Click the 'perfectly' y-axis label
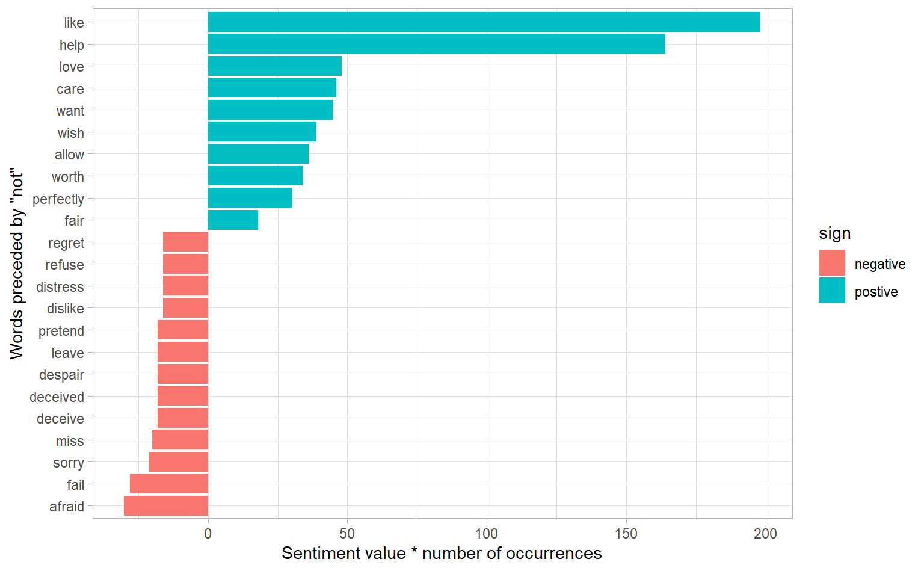Image resolution: width=924 pixels, height=571 pixels. (x=58, y=199)
